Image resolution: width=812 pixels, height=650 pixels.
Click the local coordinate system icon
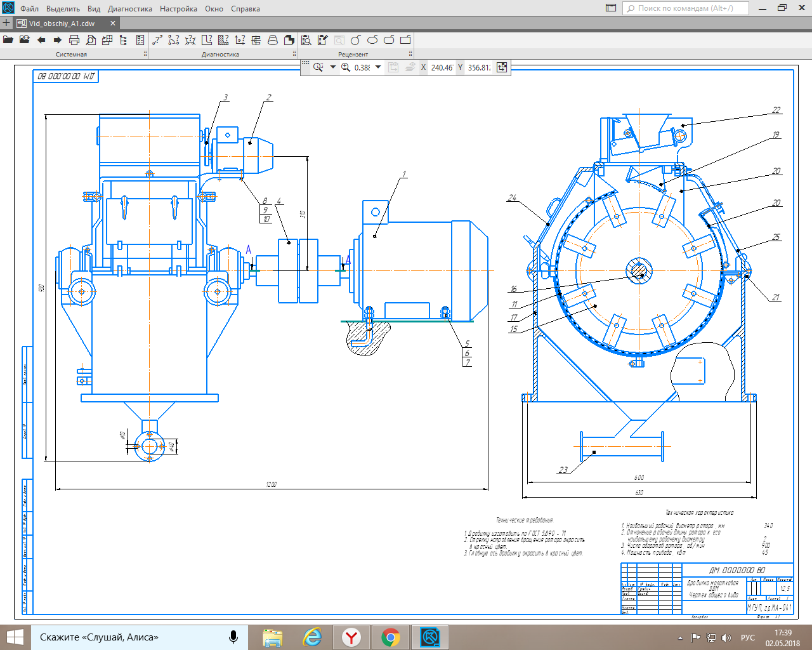(x=502, y=67)
